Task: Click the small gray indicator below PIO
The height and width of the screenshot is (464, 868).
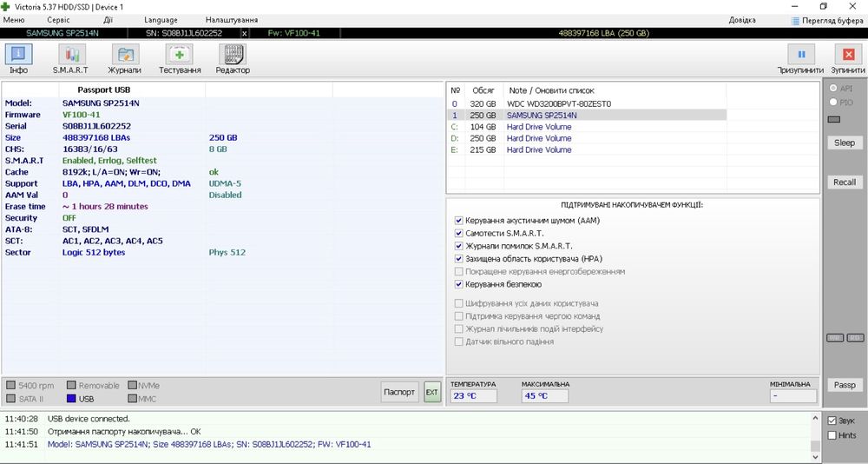Action: (x=833, y=119)
